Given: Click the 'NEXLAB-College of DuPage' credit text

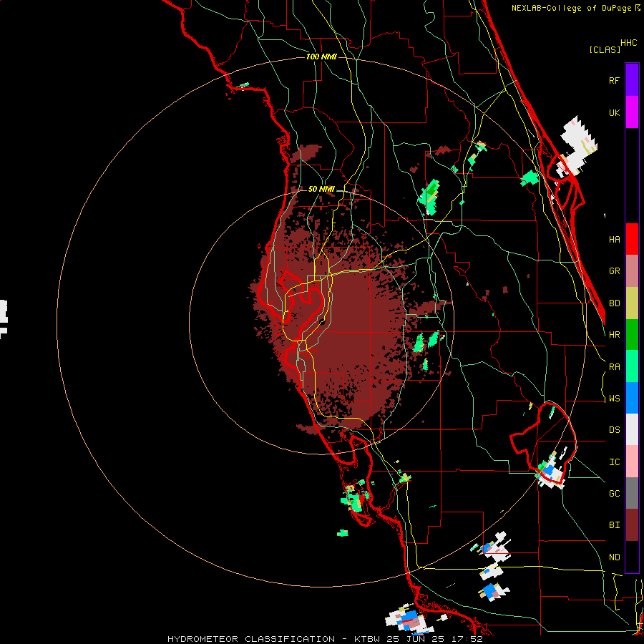Looking at the screenshot, I should (x=572, y=8).
